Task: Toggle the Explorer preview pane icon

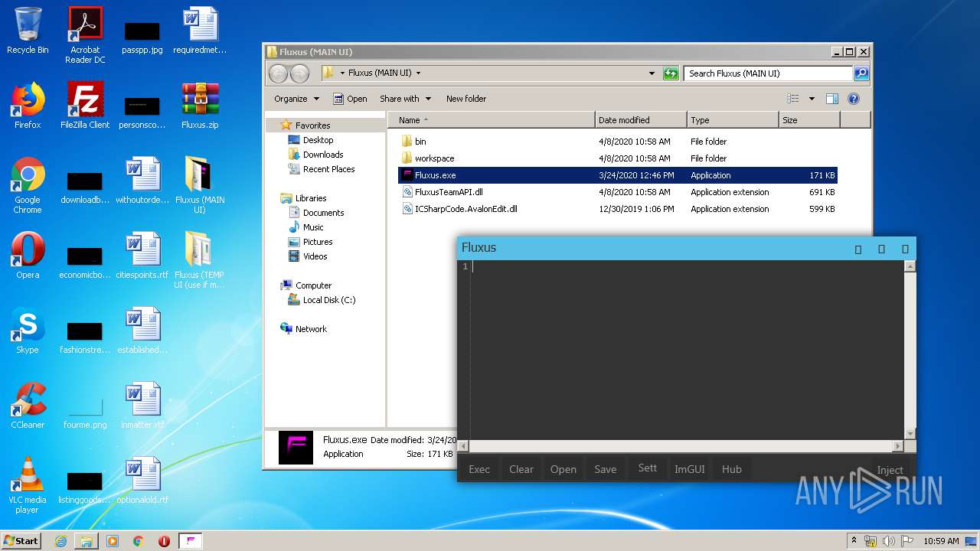Action: click(832, 99)
